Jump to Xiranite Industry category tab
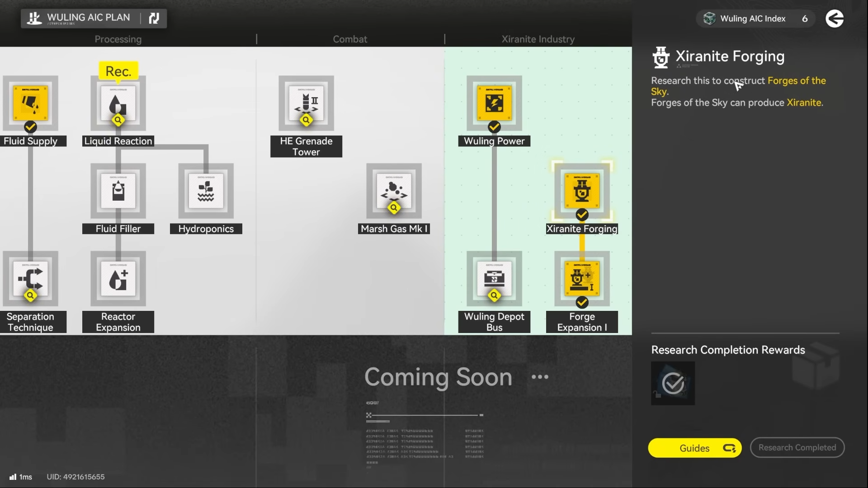Viewport: 868px width, 488px height. click(538, 39)
